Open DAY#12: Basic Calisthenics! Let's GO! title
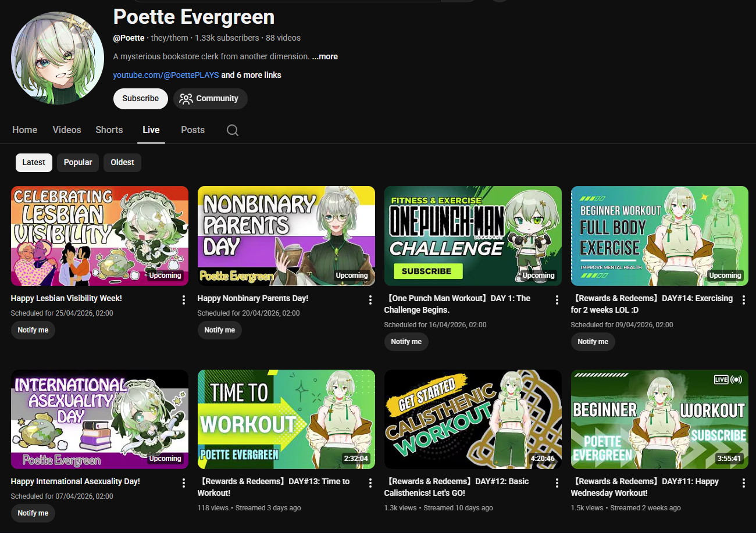The image size is (756, 533). (x=457, y=487)
